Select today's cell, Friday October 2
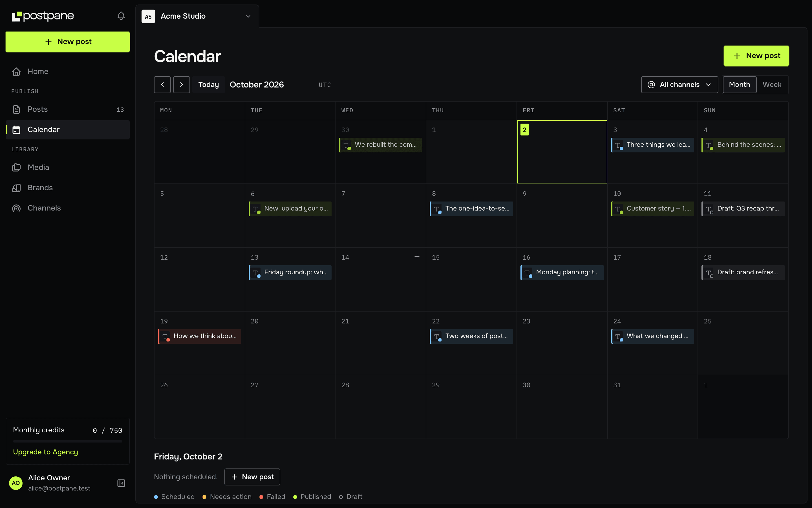The image size is (812, 508). [562, 152]
